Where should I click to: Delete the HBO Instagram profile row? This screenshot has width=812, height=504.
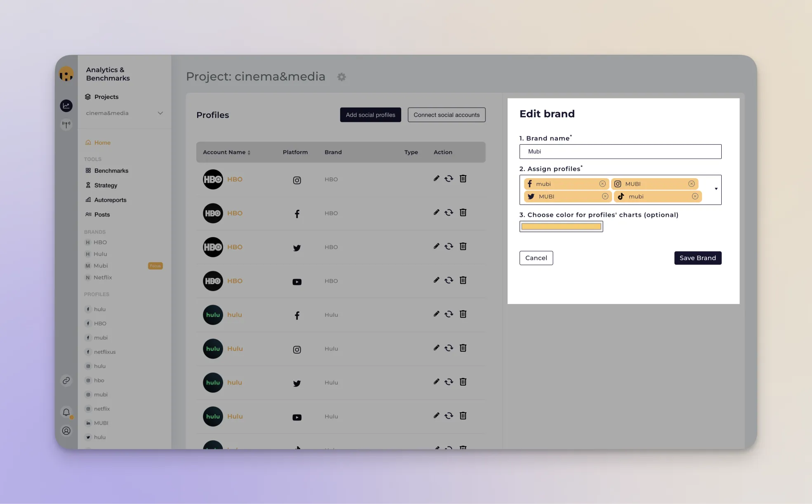[463, 179]
